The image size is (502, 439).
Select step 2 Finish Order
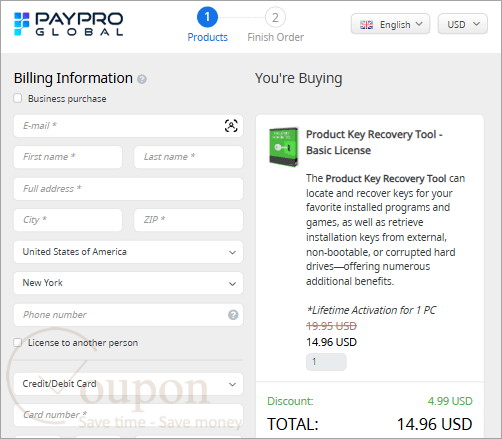[275, 25]
